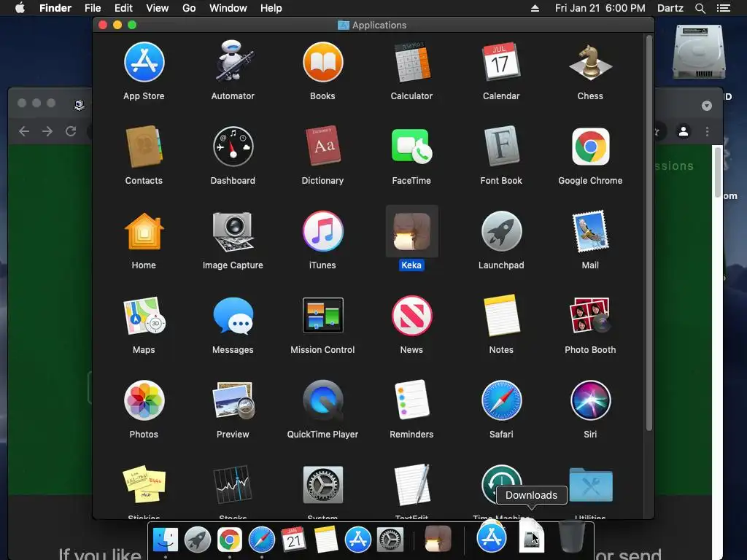Open Safari in the Applications window
Viewport: 747px width, 560px height.
pos(501,400)
